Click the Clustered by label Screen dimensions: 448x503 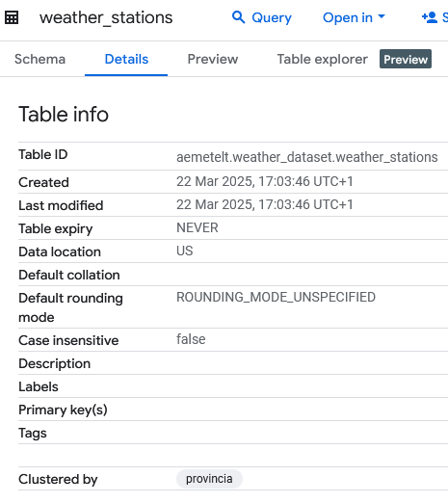coord(58,479)
